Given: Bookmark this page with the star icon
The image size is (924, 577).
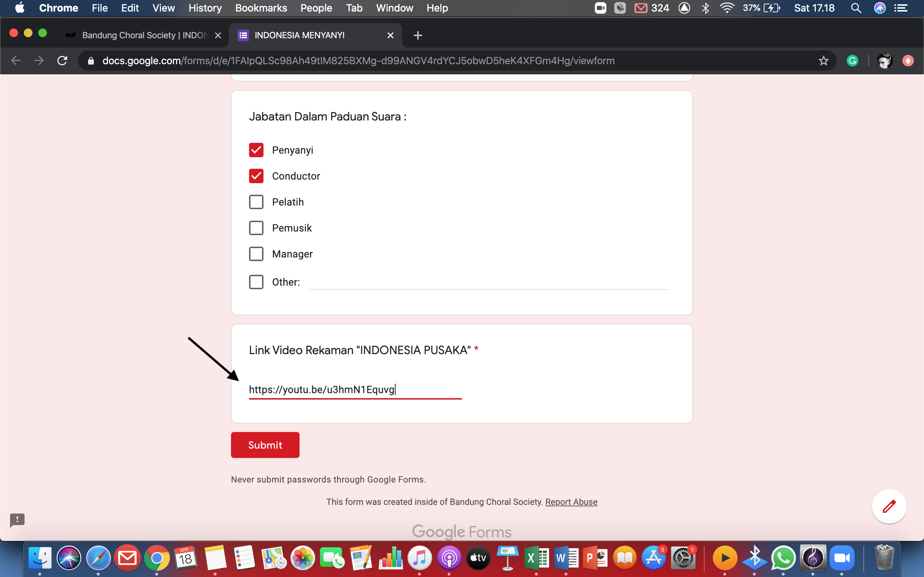Looking at the screenshot, I should (823, 61).
